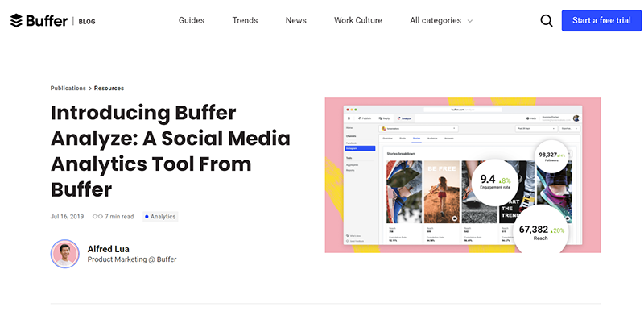Click Alfred Lua's avatar photo
Screen dimensions: 644x311
65,254
